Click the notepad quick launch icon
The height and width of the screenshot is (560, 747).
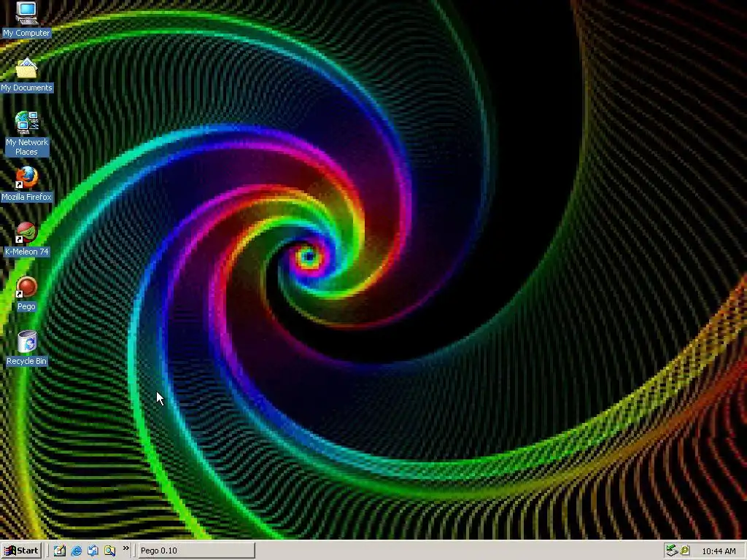60,551
